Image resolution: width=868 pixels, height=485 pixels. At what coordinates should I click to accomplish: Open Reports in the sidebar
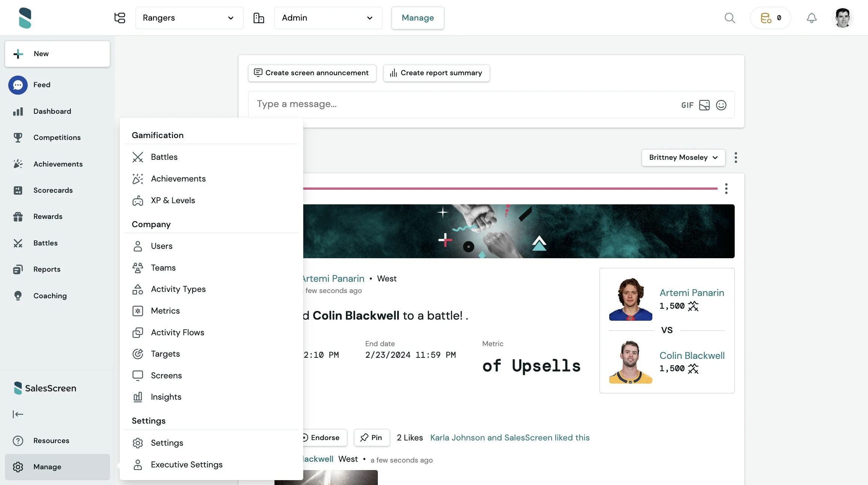coord(57,269)
